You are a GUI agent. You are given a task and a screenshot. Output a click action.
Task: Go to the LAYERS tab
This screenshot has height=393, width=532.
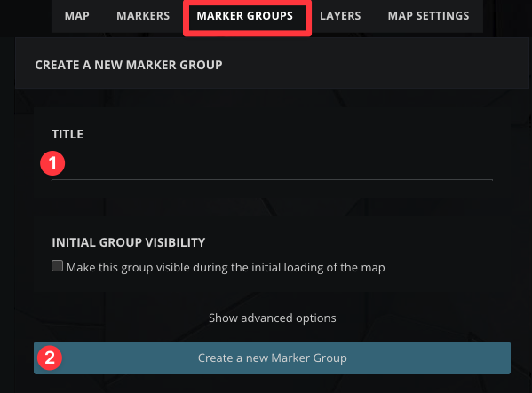tap(340, 16)
